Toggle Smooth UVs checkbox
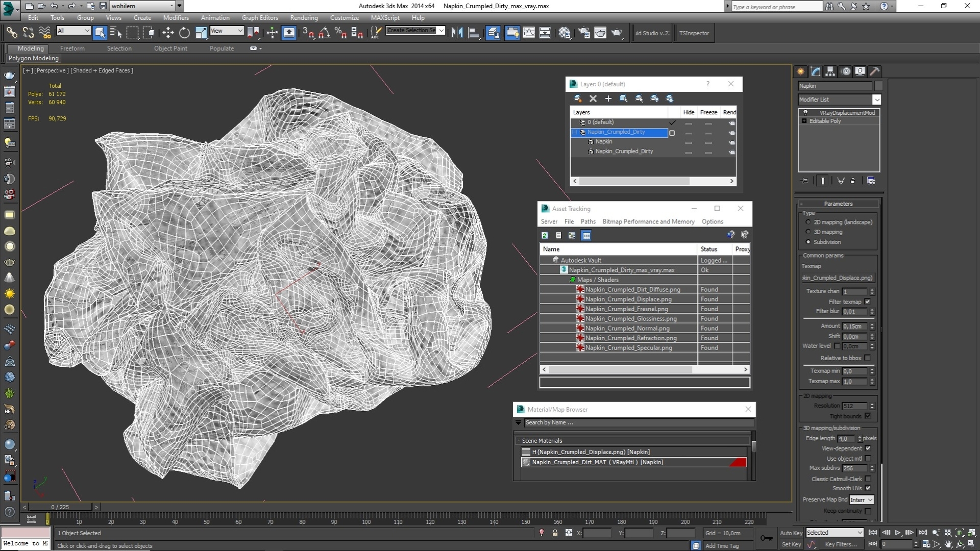 click(x=867, y=488)
